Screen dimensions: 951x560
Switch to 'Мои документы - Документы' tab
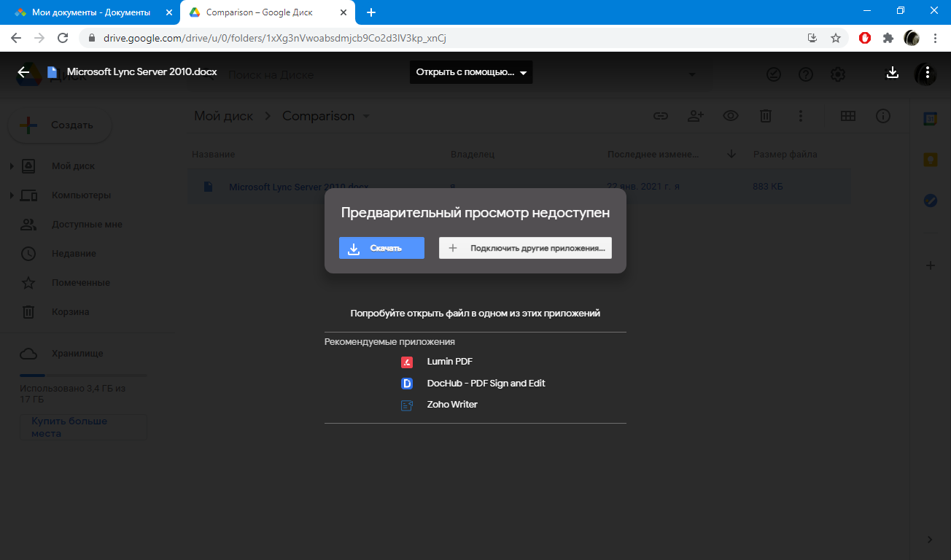click(x=90, y=12)
